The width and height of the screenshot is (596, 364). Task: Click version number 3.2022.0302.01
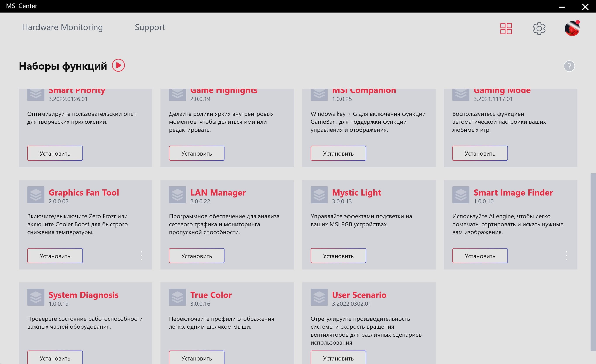point(351,304)
